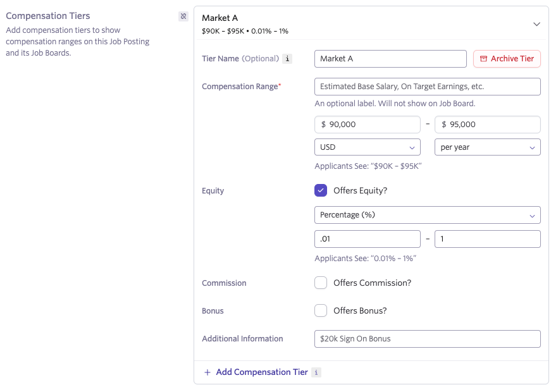
Task: Click the Additional Information label
Action: click(242, 339)
